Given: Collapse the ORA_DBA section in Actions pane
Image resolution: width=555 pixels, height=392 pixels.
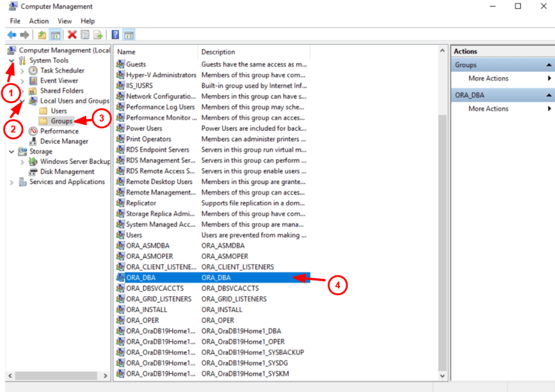Looking at the screenshot, I should click(x=548, y=95).
